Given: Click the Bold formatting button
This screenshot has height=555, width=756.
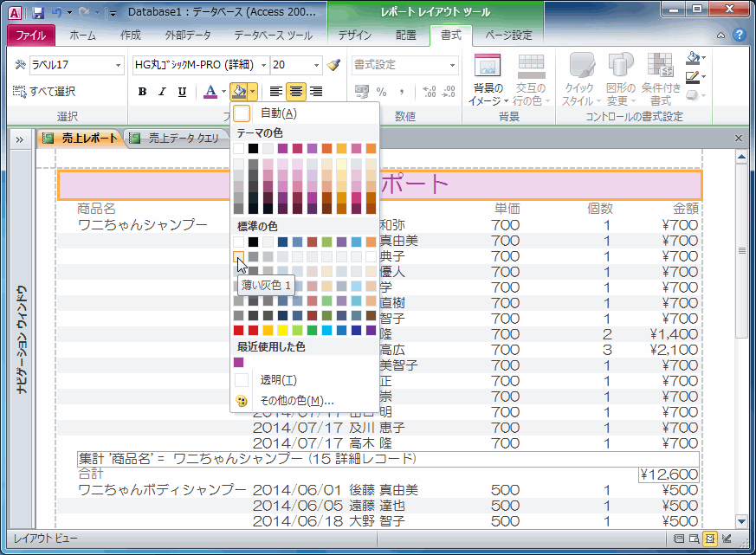Looking at the screenshot, I should tap(142, 92).
